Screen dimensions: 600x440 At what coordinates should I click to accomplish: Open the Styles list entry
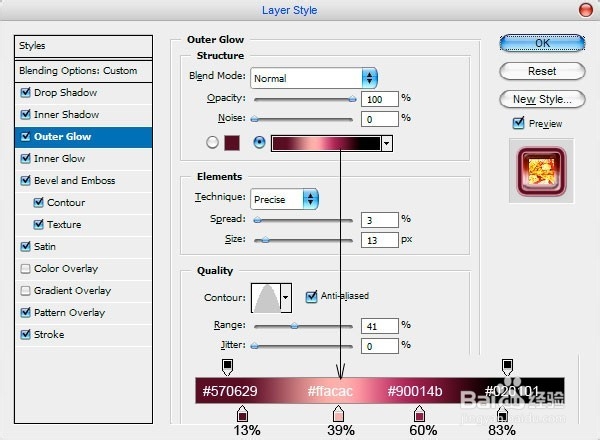(83, 46)
